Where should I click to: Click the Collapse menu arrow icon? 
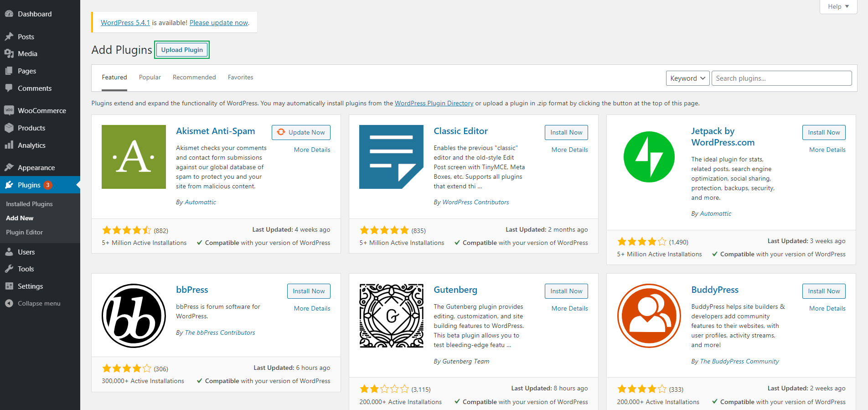tap(9, 303)
